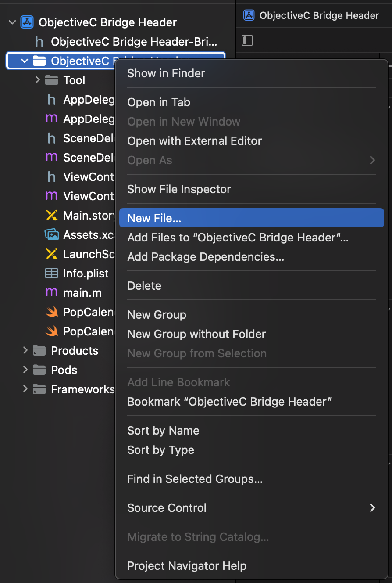This screenshot has width=392, height=583.
Task: Select the Info.plist table icon
Action: pyautogui.click(x=52, y=274)
